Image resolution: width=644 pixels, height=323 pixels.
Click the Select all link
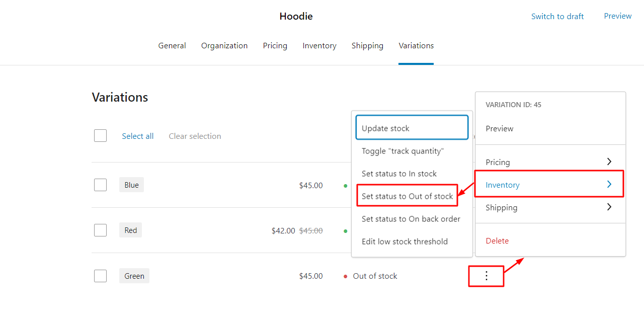138,136
